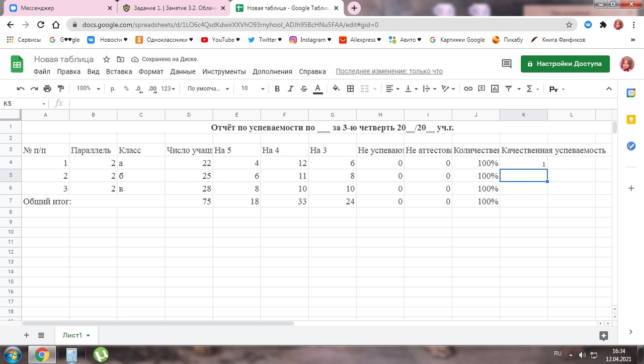Open the Вставка menu

tap(119, 71)
